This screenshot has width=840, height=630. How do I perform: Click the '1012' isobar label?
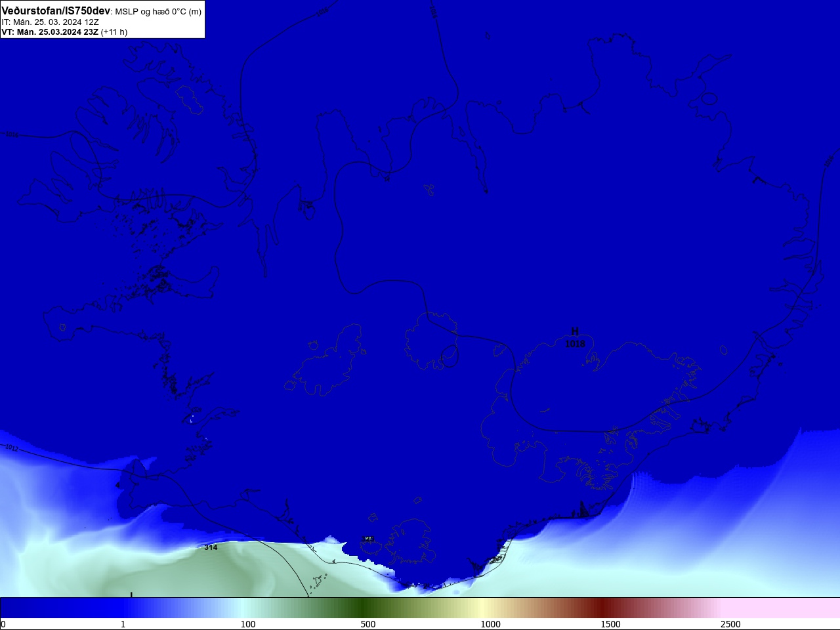tap(12, 448)
